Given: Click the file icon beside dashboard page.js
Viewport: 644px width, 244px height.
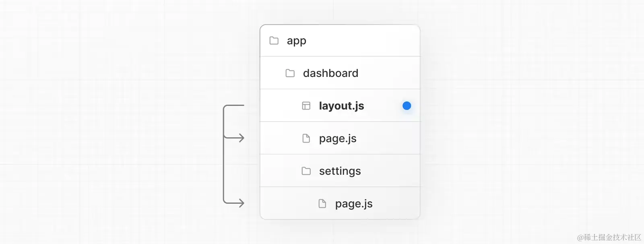Looking at the screenshot, I should coord(306,139).
